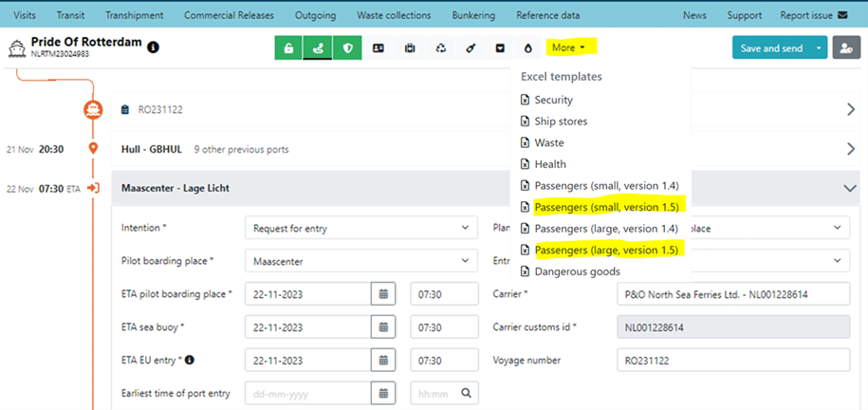The width and height of the screenshot is (868, 410).
Task: Expand the Hull - GBHUL previous ports row
Action: pos(850,149)
